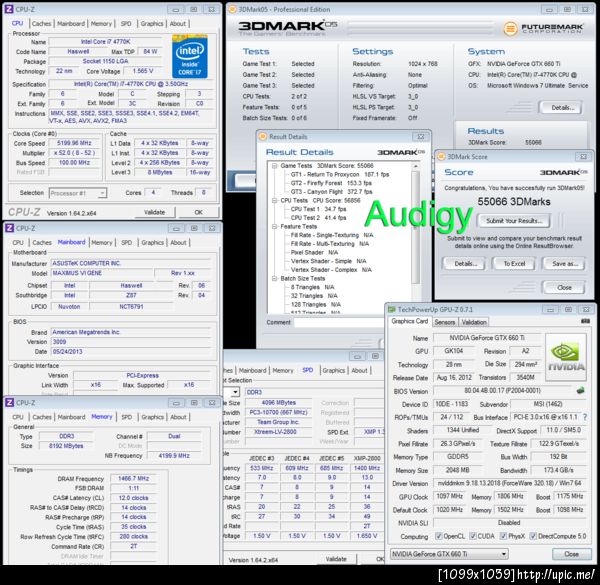Image resolution: width=600 pixels, height=585 pixels.
Task: Click the CPU-Z title icon of the CPU window
Action: pos(9,9)
